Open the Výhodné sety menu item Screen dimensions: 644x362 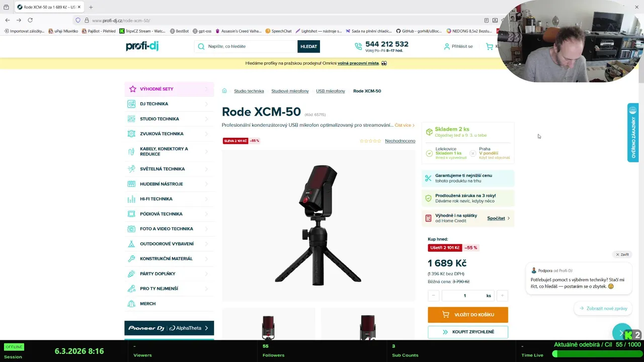[169, 89]
